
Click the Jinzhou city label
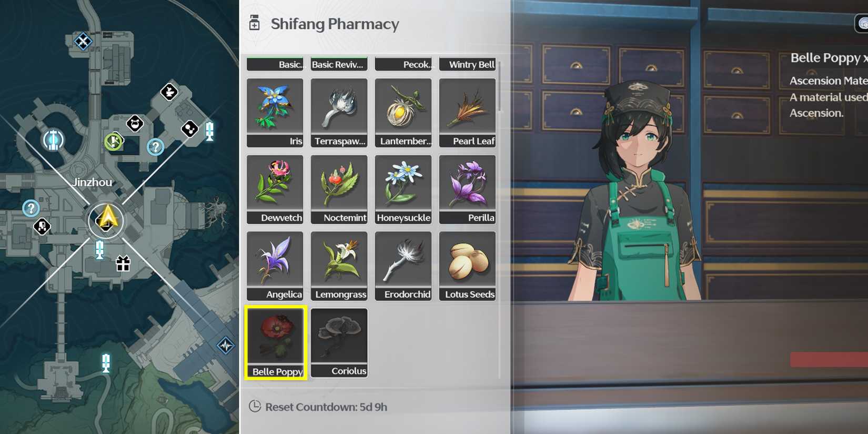[x=93, y=183]
